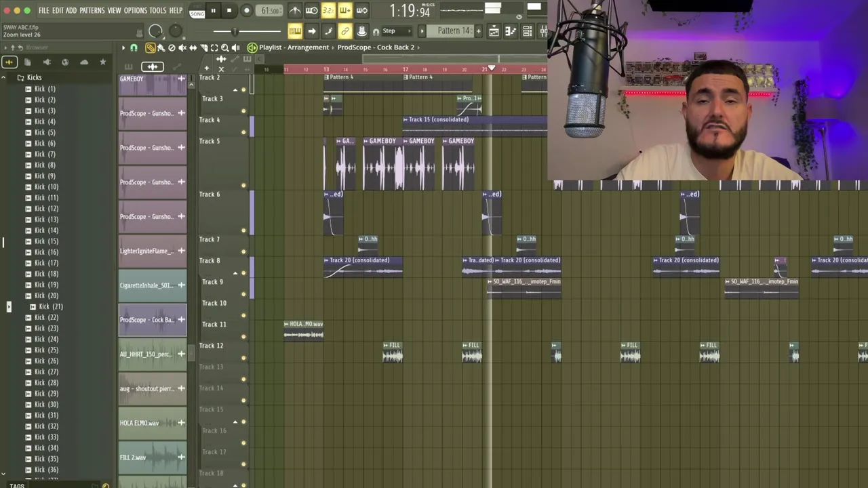Select LighterIgniteFlame clip in picker
Image resolution: width=868 pixels, height=488 pixels.
tap(153, 251)
